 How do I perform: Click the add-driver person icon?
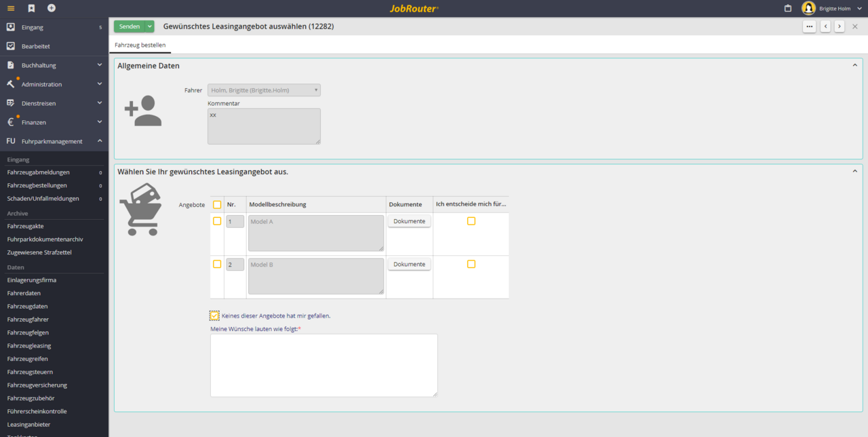pyautogui.click(x=143, y=111)
